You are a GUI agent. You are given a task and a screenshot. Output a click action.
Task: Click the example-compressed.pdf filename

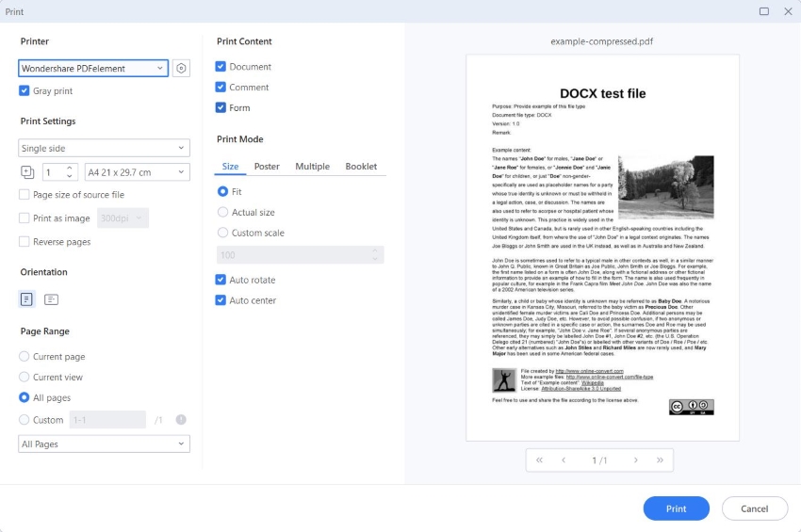pyautogui.click(x=602, y=41)
